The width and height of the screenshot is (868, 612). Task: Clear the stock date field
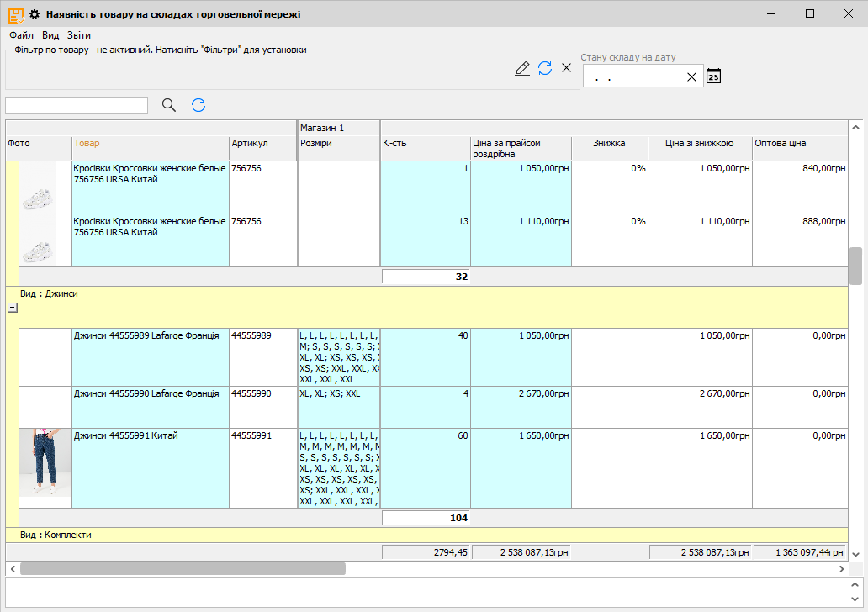point(691,77)
